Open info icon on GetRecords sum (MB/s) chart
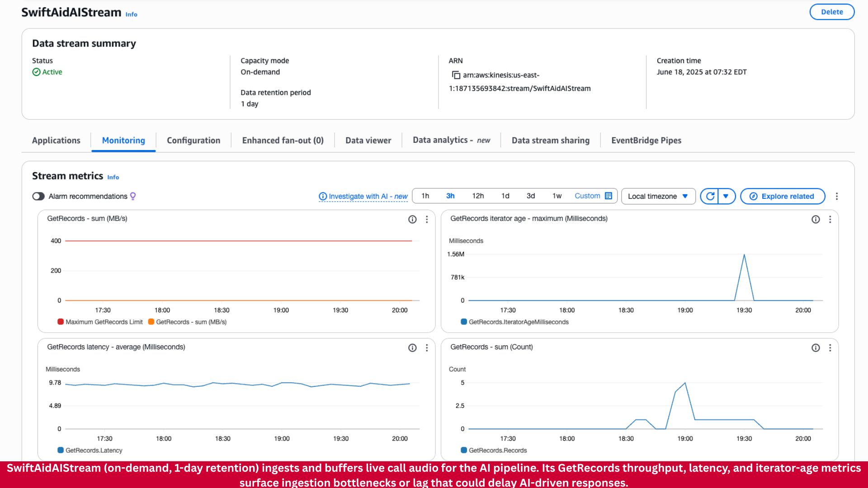Image resolution: width=868 pixels, height=488 pixels. tap(412, 219)
